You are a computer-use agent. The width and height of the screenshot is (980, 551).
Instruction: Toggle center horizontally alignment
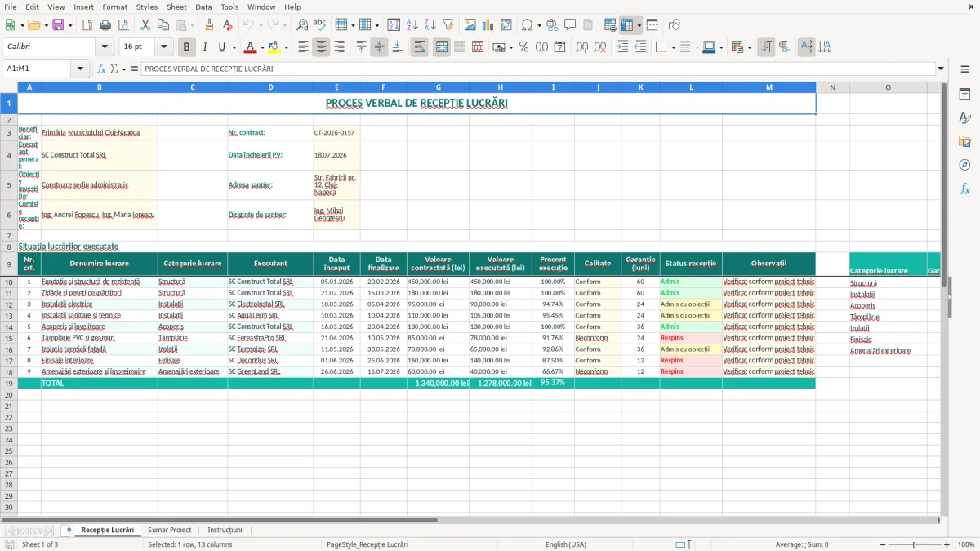(x=321, y=47)
